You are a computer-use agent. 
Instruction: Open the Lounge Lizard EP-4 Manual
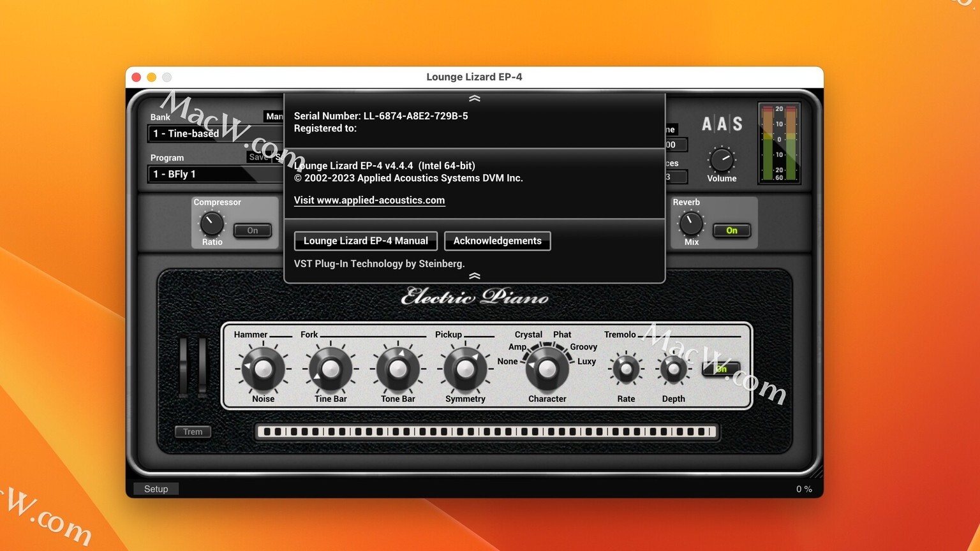click(x=366, y=240)
